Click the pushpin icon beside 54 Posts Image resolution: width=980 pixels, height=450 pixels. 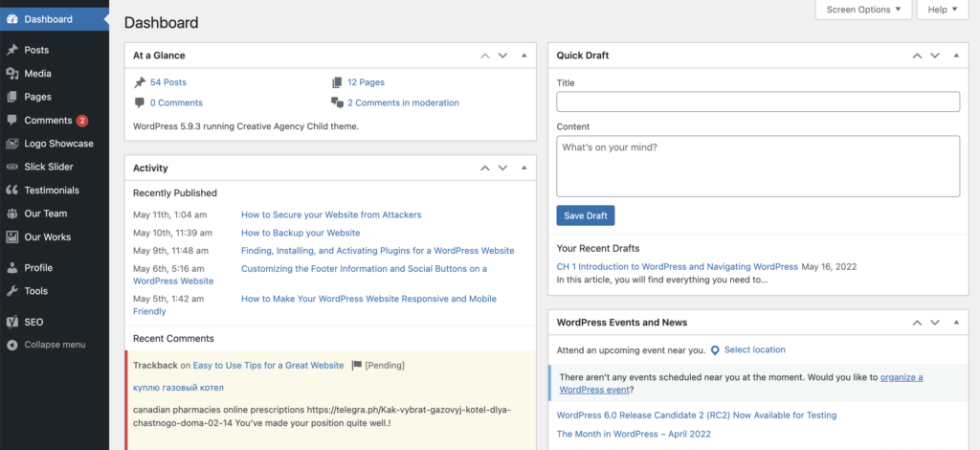[x=140, y=82]
